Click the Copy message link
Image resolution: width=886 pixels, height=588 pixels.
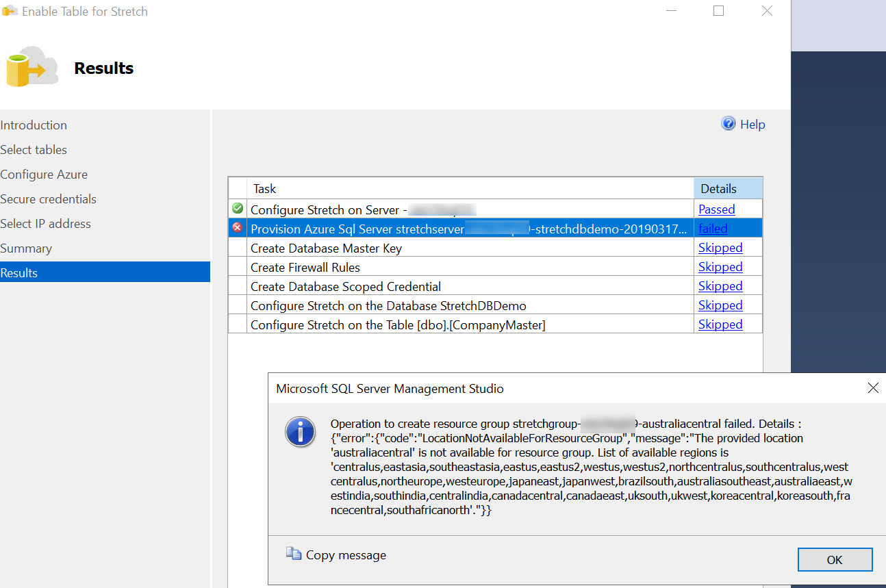[x=346, y=555]
